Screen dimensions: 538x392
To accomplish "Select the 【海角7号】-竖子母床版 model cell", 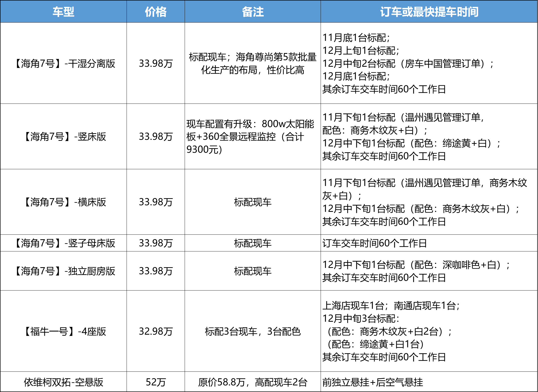I will [63, 243].
